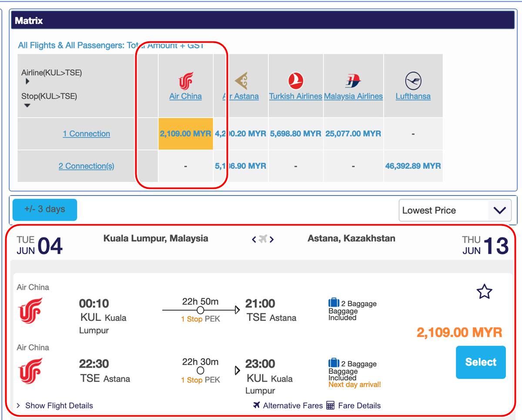Viewport: 522px width, 420px height.
Task: Click the 'Next day arrival!' notice
Action: [355, 385]
